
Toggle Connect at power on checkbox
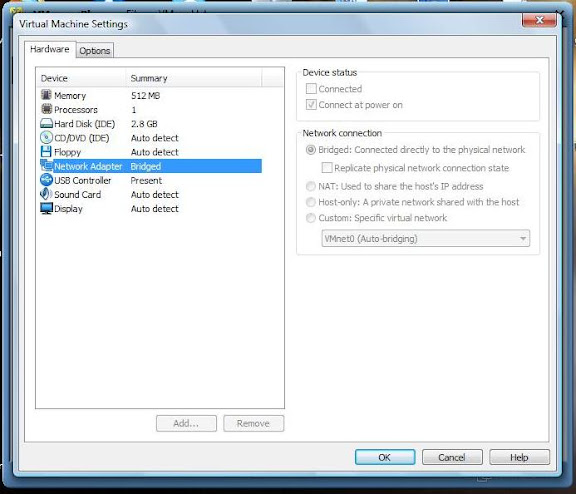click(311, 105)
